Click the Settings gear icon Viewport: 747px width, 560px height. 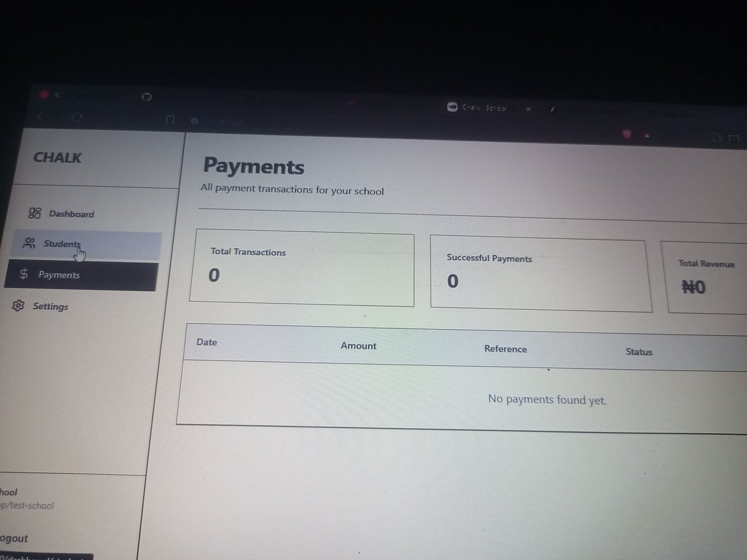point(18,306)
